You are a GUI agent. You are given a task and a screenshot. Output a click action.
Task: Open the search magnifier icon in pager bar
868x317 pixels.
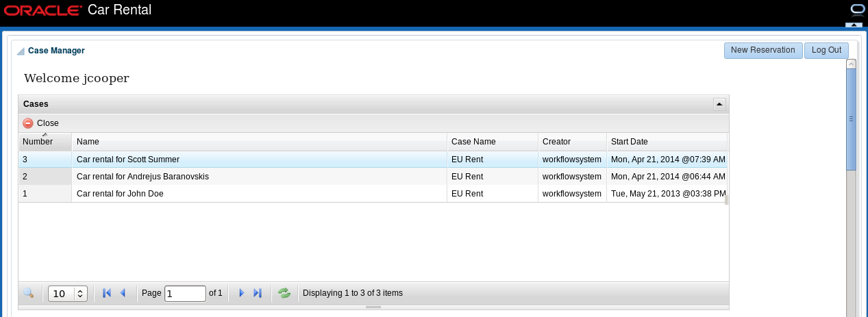tap(28, 293)
